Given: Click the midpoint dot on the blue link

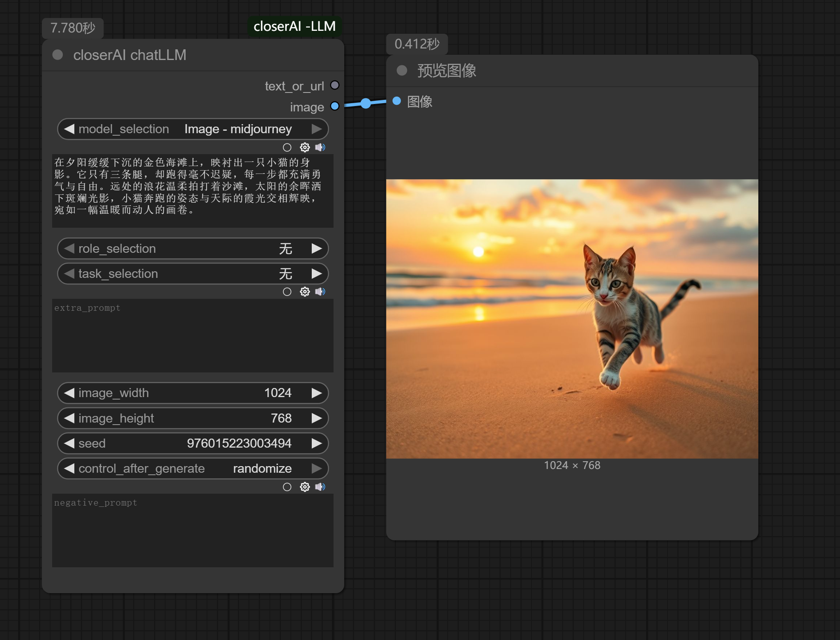Looking at the screenshot, I should click(366, 103).
